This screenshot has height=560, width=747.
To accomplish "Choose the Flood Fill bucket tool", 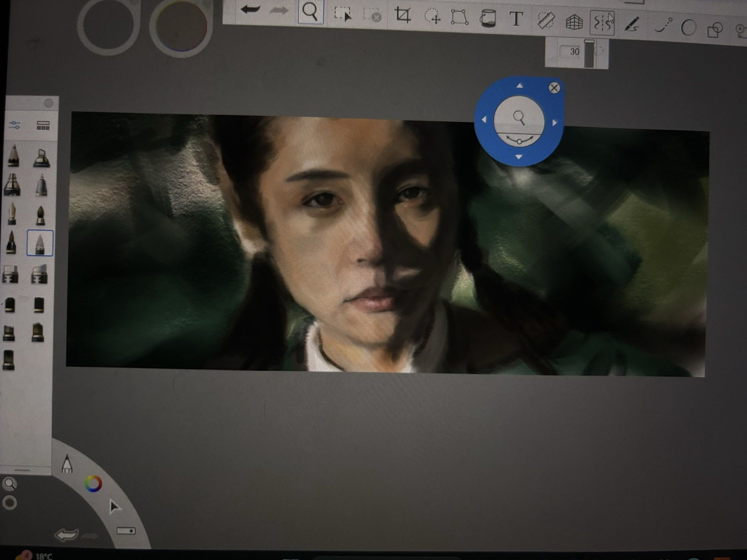I will pos(488,18).
